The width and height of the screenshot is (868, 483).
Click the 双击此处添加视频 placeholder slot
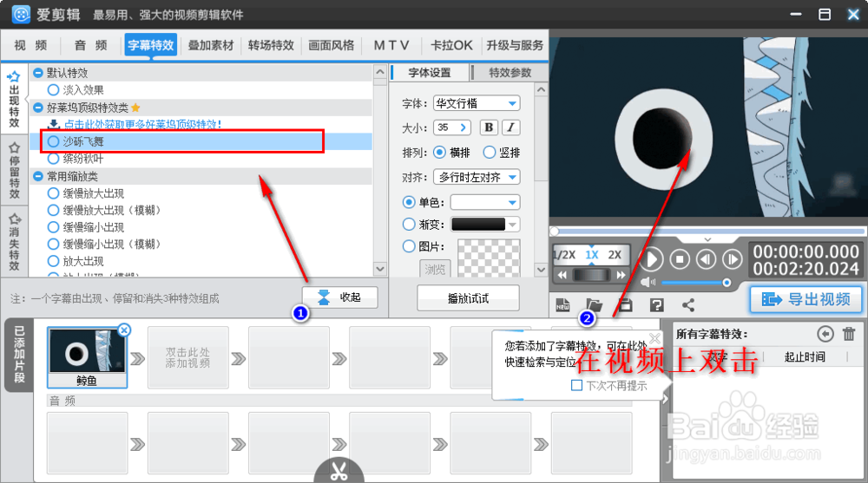click(x=187, y=357)
